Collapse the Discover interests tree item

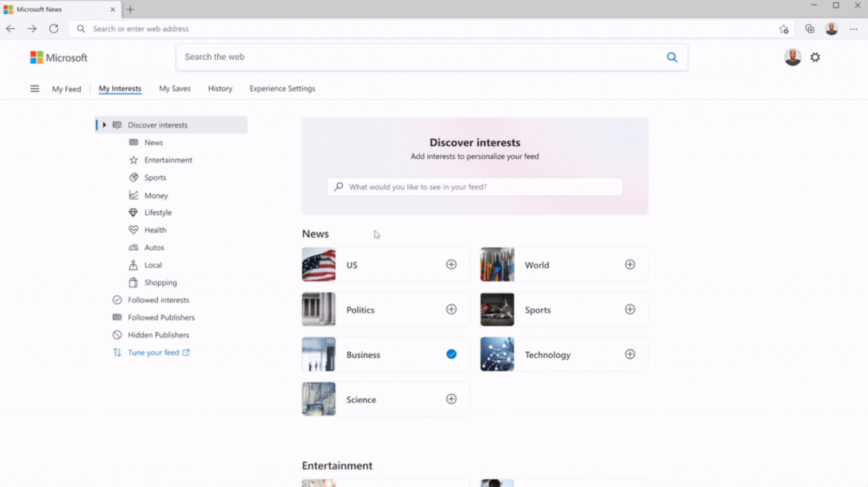[103, 124]
